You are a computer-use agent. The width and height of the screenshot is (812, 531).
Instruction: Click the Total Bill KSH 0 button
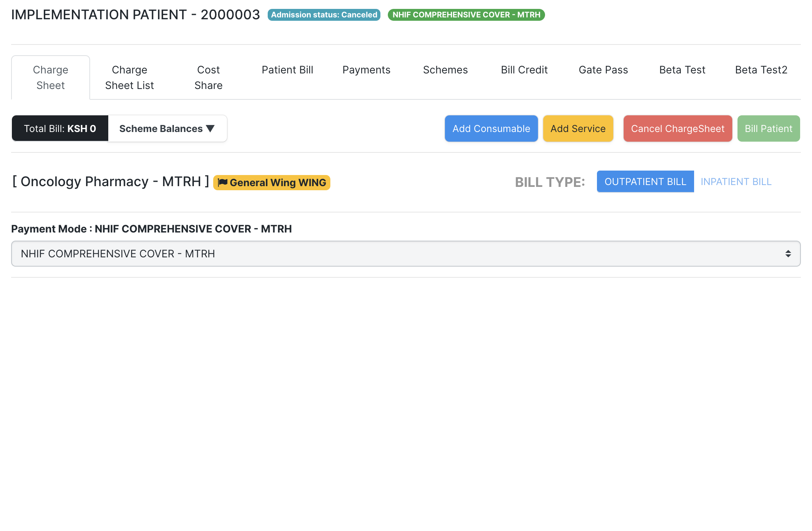point(60,128)
